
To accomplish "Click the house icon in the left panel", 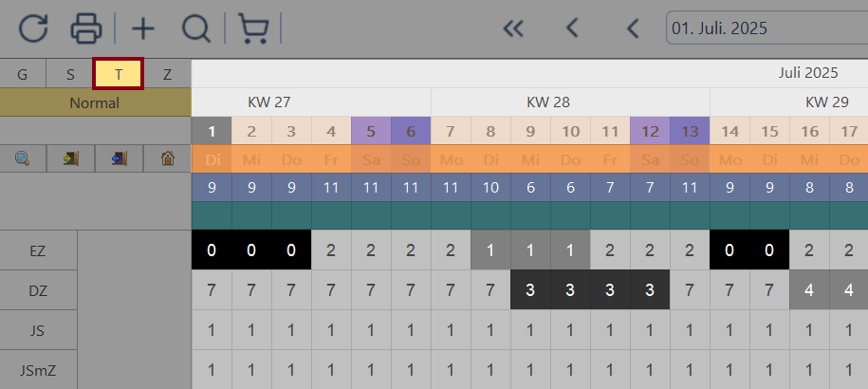I will pyautogui.click(x=168, y=158).
